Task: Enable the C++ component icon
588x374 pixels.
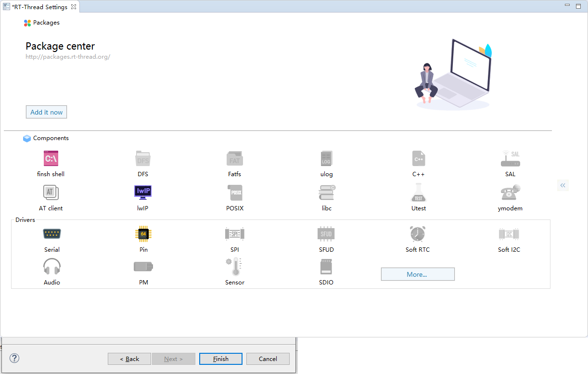Action: click(418, 158)
